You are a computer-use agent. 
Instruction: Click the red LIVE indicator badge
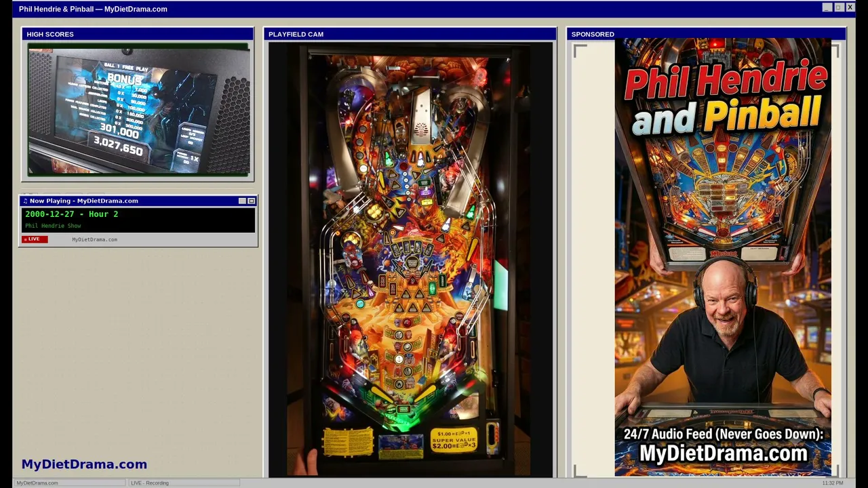point(35,239)
